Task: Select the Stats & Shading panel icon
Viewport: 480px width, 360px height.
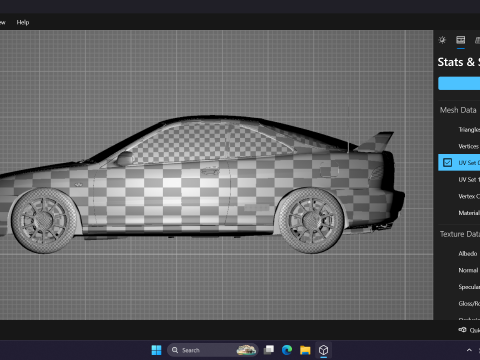Action: click(461, 40)
